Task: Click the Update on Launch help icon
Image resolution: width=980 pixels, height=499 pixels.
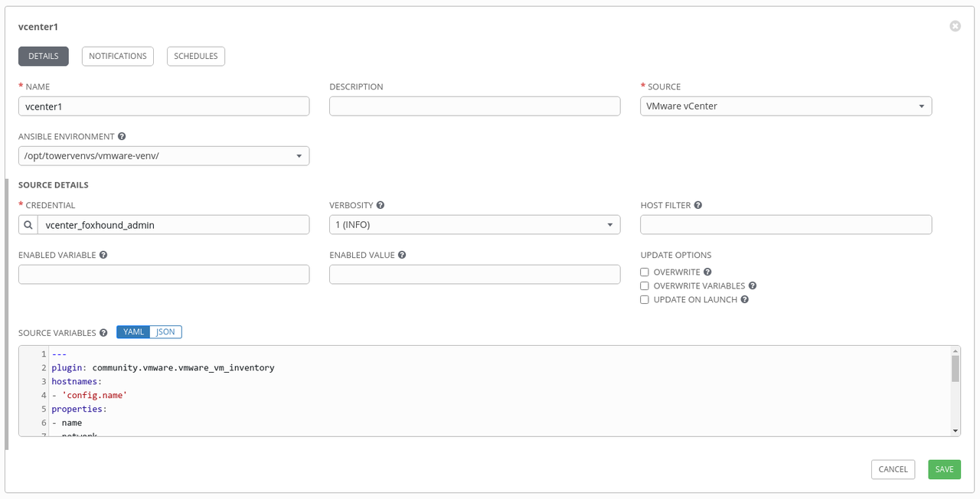Action: 744,299
